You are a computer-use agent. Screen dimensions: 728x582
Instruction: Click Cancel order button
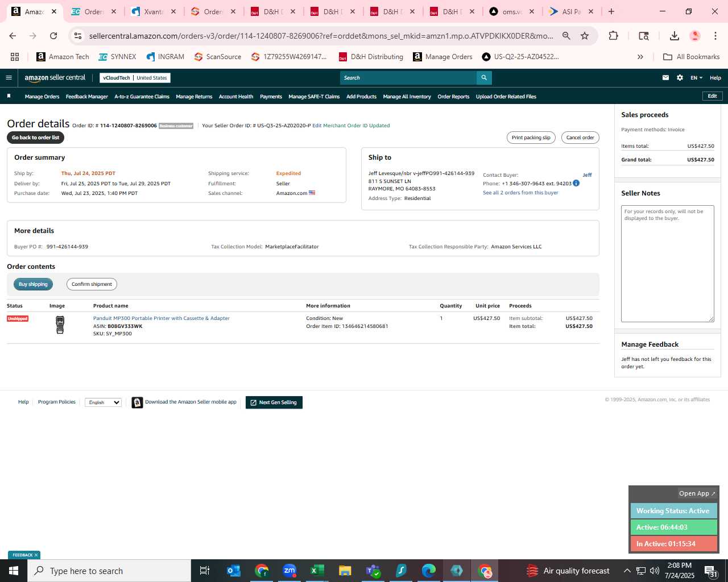[580, 138]
